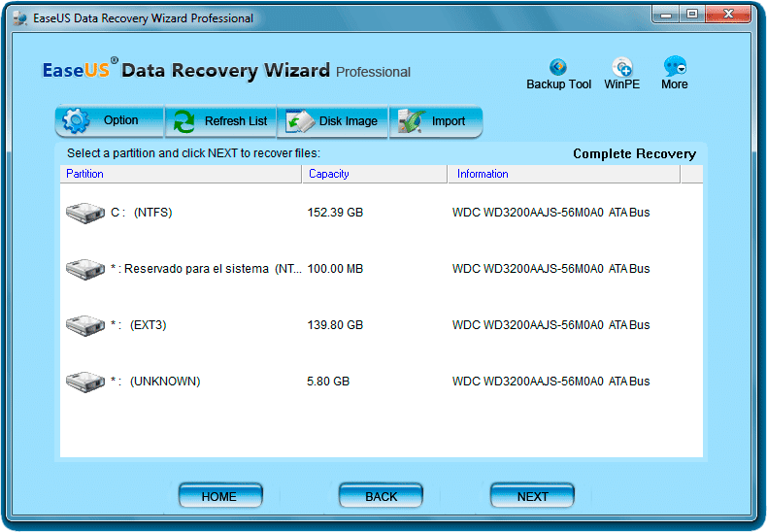Minimize the EaseUS window
The image size is (767, 532).
(665, 15)
